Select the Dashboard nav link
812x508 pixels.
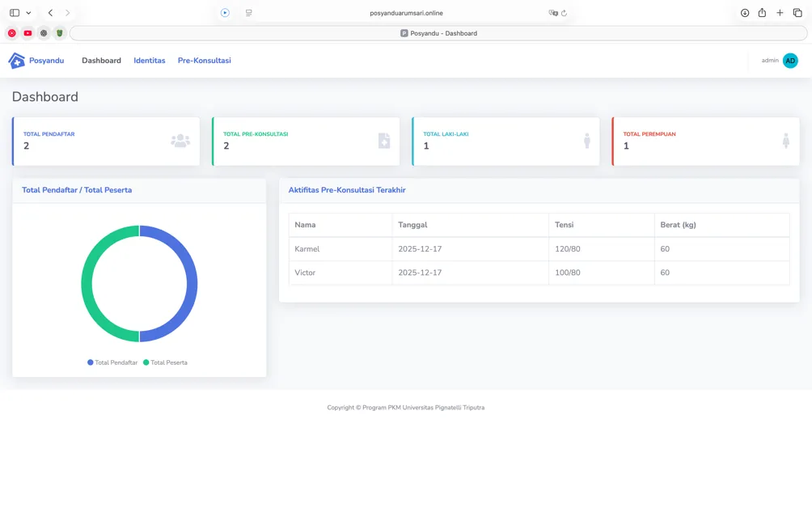102,61
